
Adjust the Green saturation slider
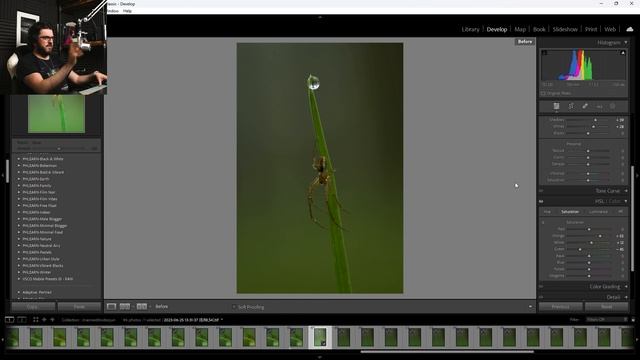[580, 249]
